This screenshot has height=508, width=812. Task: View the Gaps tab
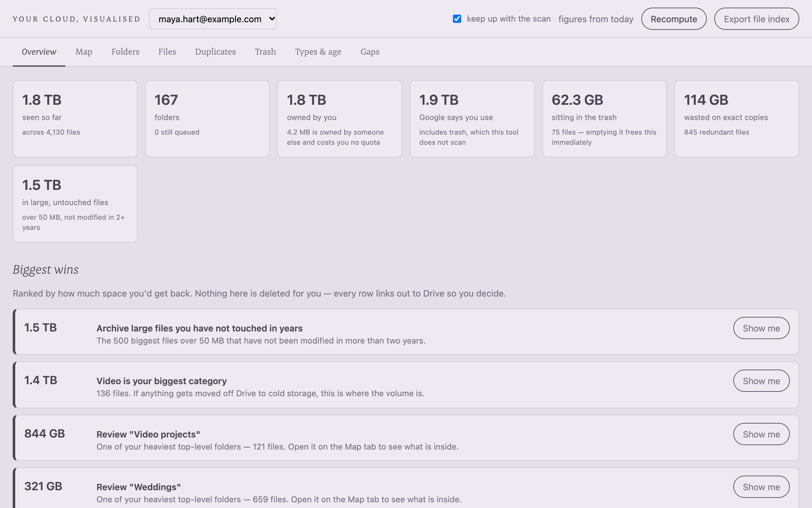tap(370, 52)
